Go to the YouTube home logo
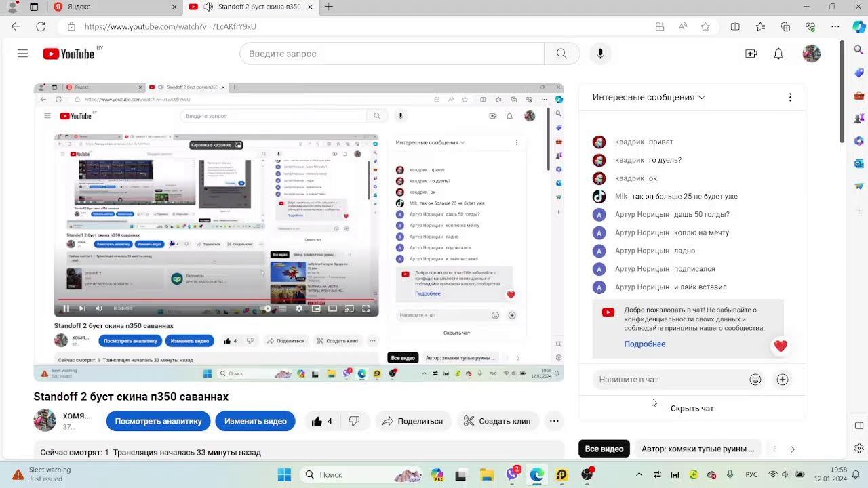868x488 pixels. [x=68, y=54]
